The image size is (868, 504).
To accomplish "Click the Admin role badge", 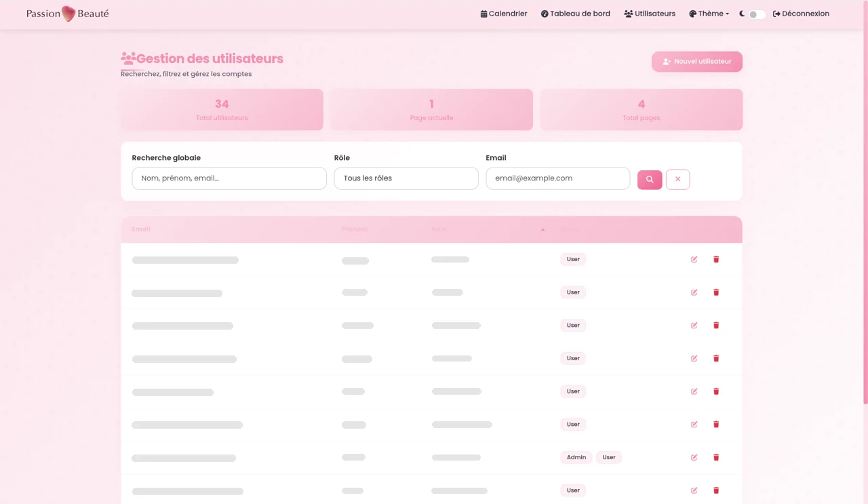I will pyautogui.click(x=576, y=457).
